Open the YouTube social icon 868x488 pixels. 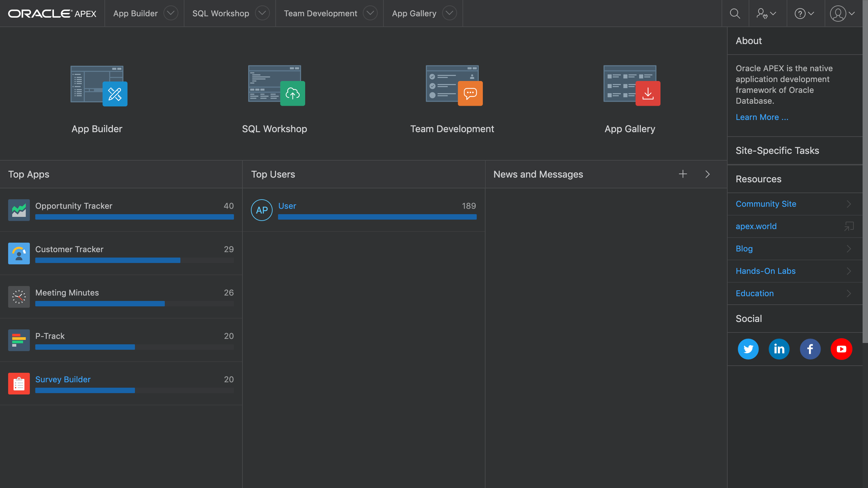841,349
